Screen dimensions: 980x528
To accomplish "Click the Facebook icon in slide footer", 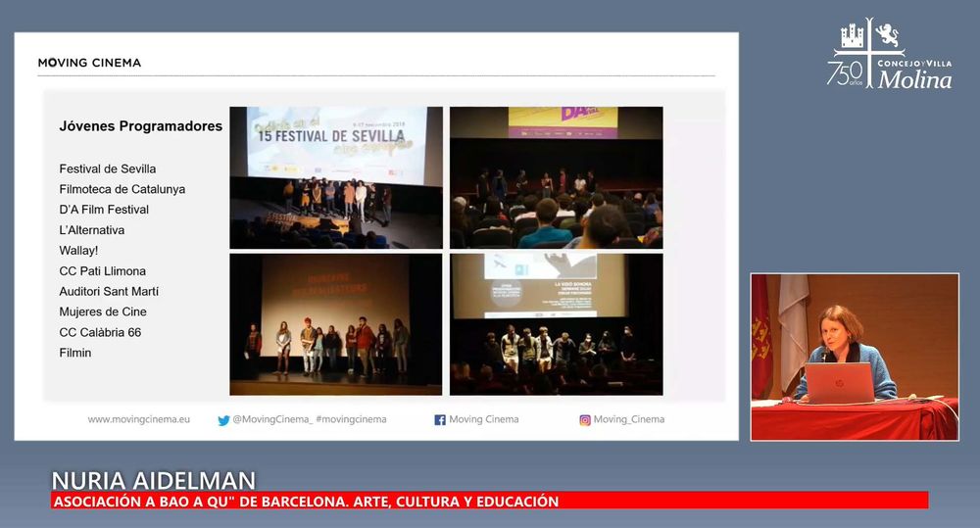I will pos(440,420).
